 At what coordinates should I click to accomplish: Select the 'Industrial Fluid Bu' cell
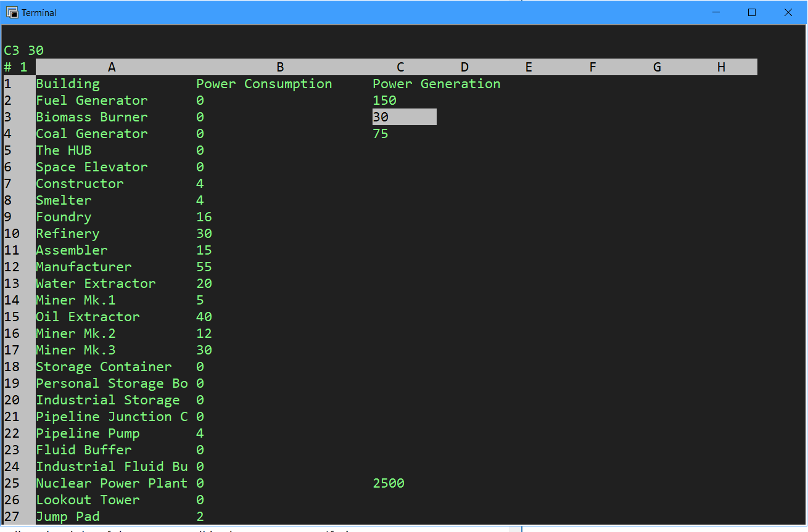[112, 467]
